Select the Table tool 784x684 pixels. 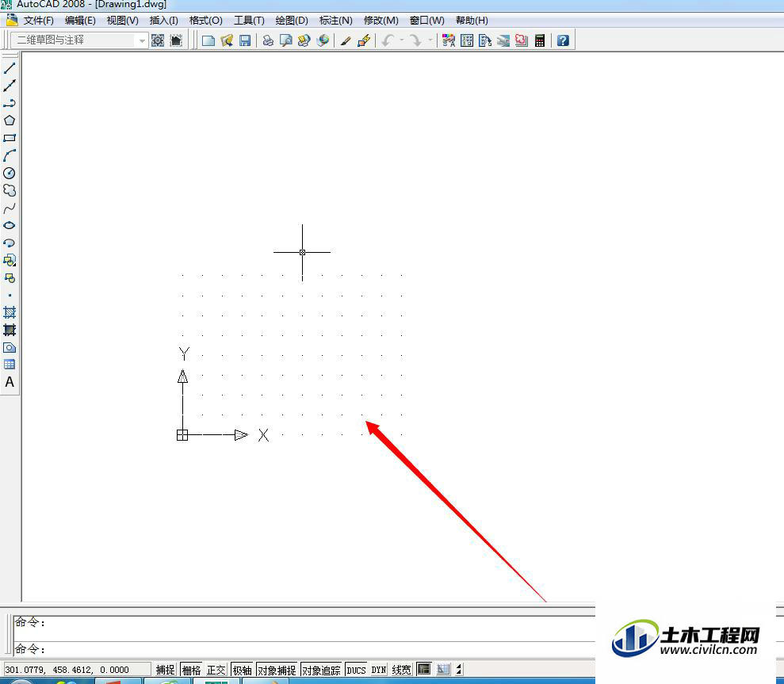[x=10, y=365]
